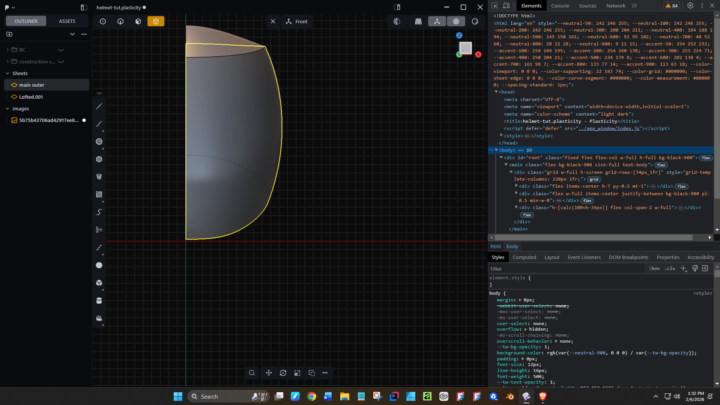Image resolution: width=720 pixels, height=405 pixels.
Task: Select the control-point selection mode icon
Action: coord(103,21)
